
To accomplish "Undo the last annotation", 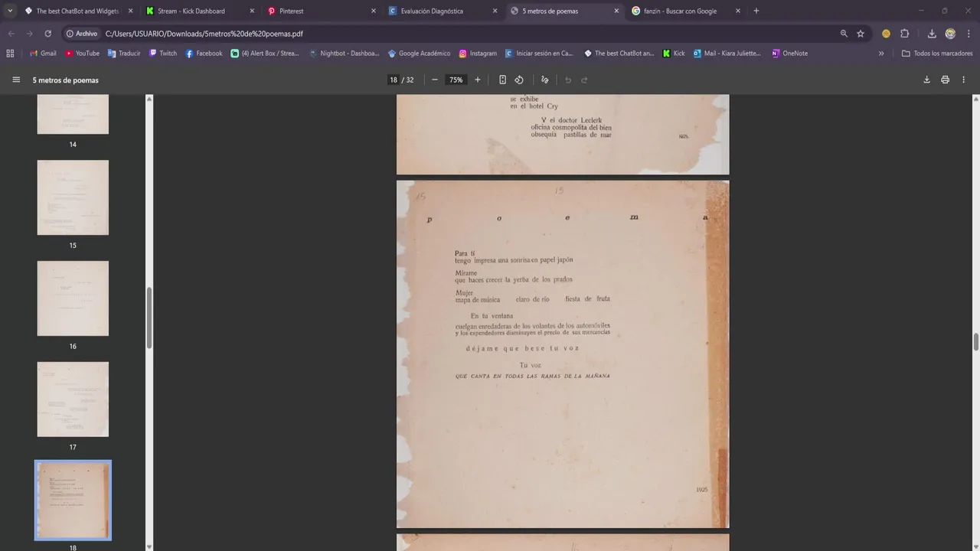I will 568,80.
